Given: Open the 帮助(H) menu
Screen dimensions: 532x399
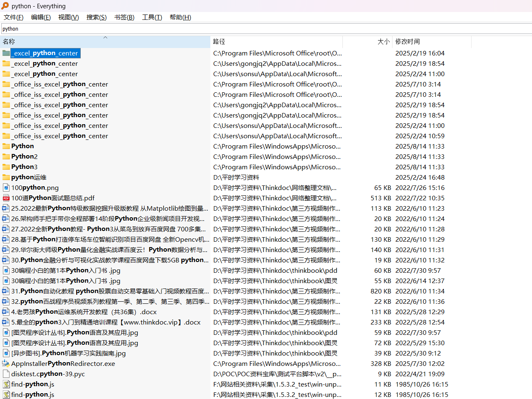Looking at the screenshot, I should [180, 17].
